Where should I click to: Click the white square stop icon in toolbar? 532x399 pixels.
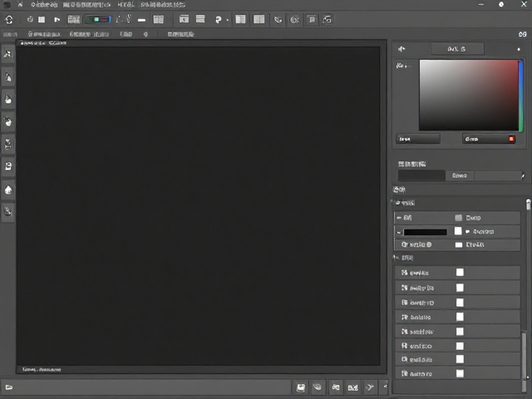tap(42, 20)
